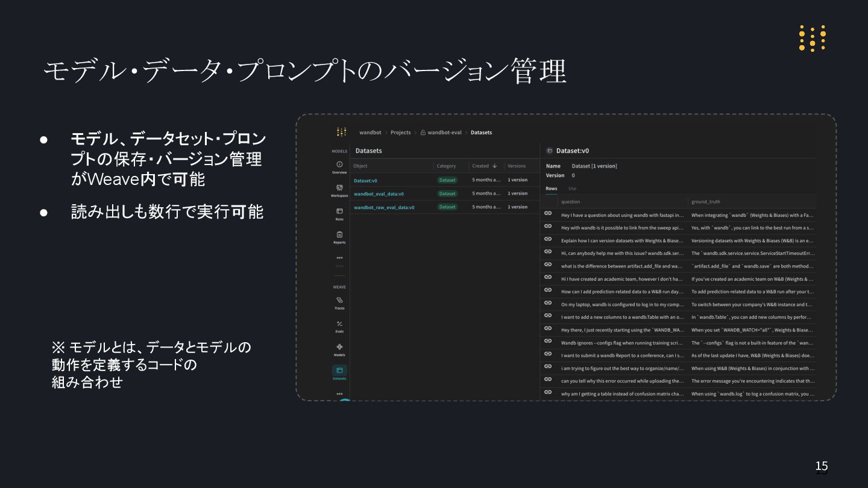Open the Overview page in the sidebar
Viewport: 868px width, 488px height.
[x=339, y=167]
